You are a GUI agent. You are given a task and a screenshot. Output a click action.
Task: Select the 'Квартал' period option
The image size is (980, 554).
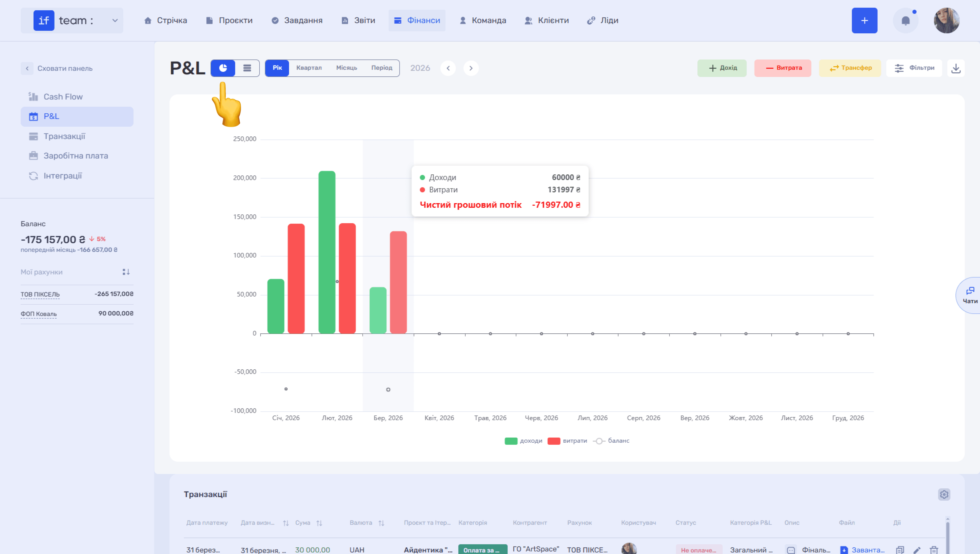(309, 68)
